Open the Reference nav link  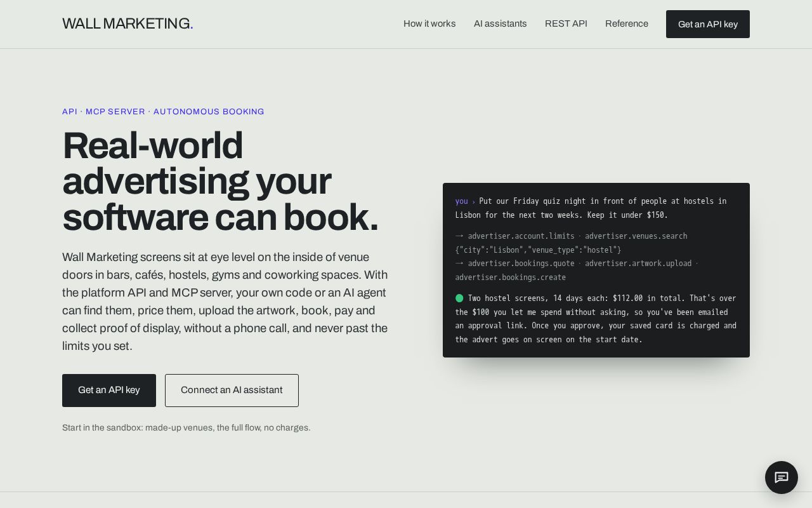click(627, 23)
